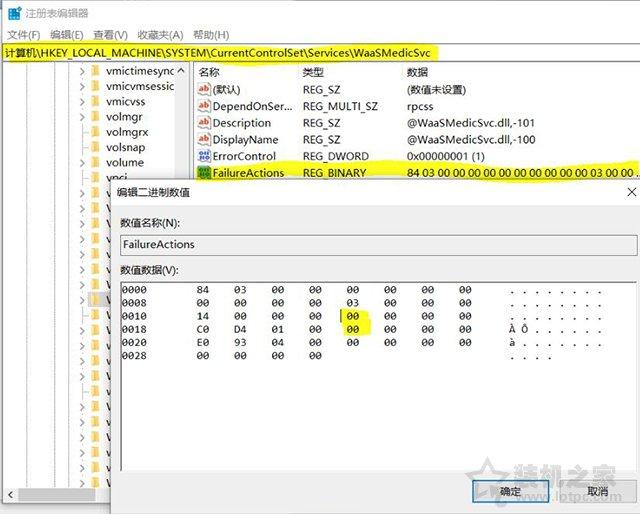Select the volsnap tree item
The image size is (640, 514).
pyautogui.click(x=125, y=147)
